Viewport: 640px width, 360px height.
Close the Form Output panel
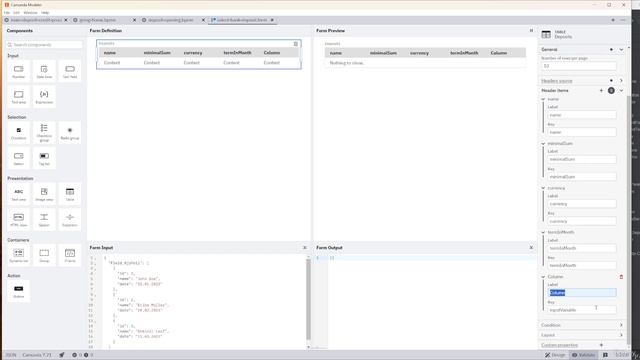coord(531,248)
